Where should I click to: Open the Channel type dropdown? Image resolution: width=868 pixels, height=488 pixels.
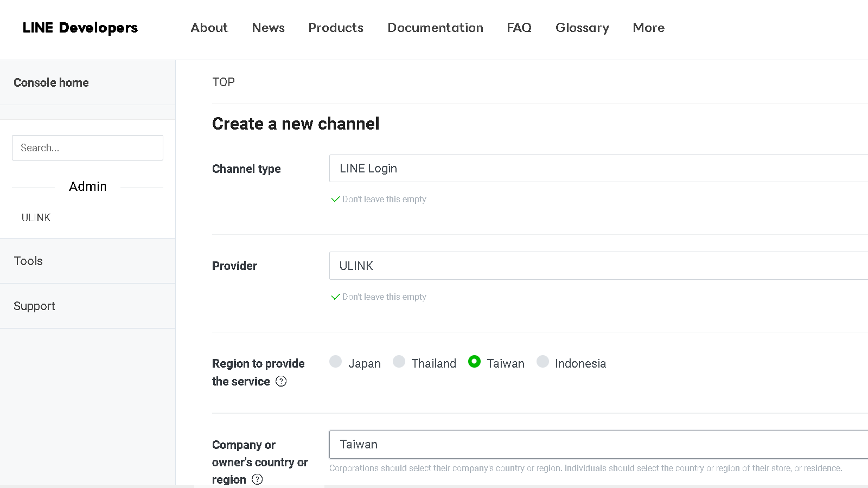[x=598, y=169]
